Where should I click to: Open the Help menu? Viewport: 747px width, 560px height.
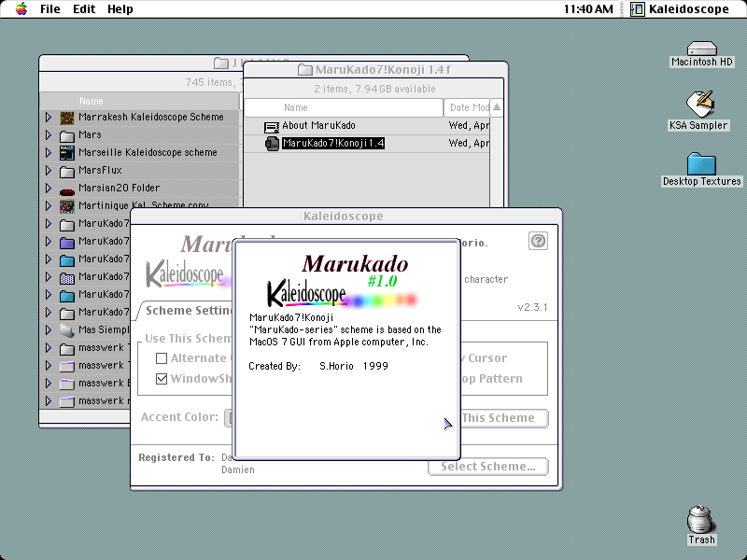[x=120, y=9]
